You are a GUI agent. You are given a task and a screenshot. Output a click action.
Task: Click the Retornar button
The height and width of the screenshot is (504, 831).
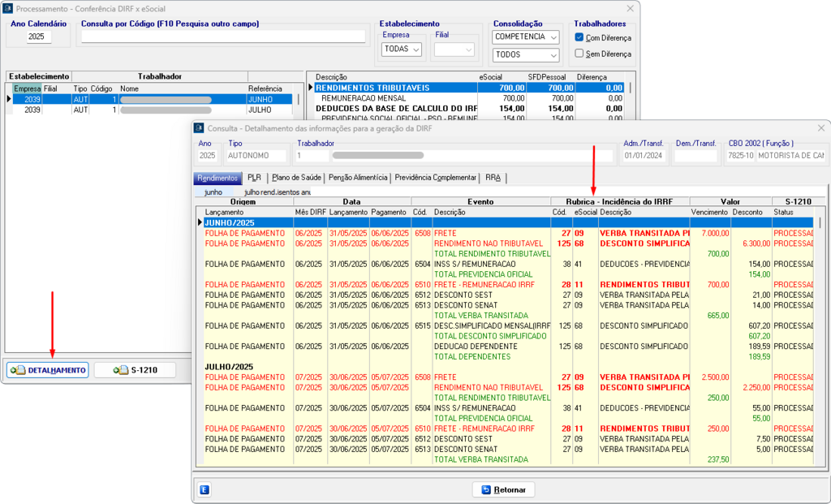[x=504, y=489]
